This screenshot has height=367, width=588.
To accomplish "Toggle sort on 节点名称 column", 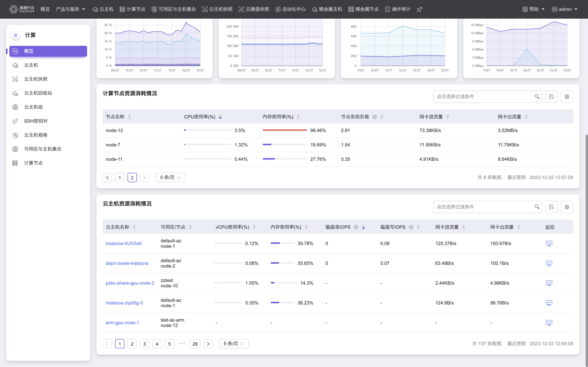I will click(x=129, y=117).
